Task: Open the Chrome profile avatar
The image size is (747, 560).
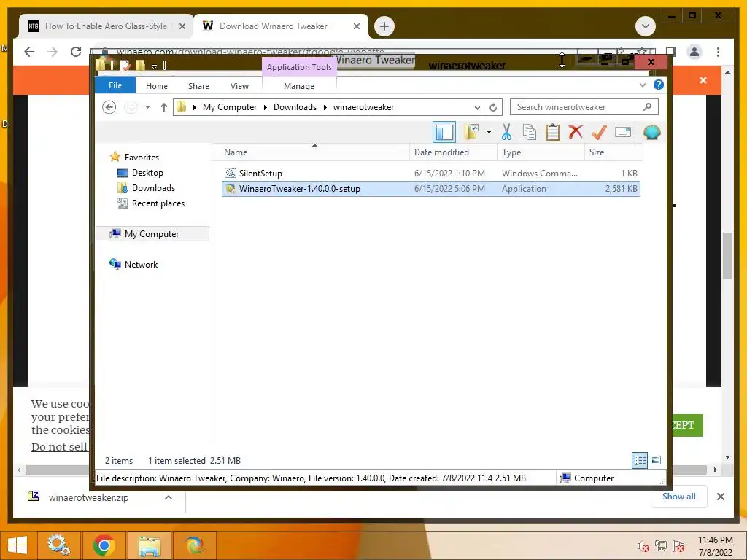Action: 694,52
